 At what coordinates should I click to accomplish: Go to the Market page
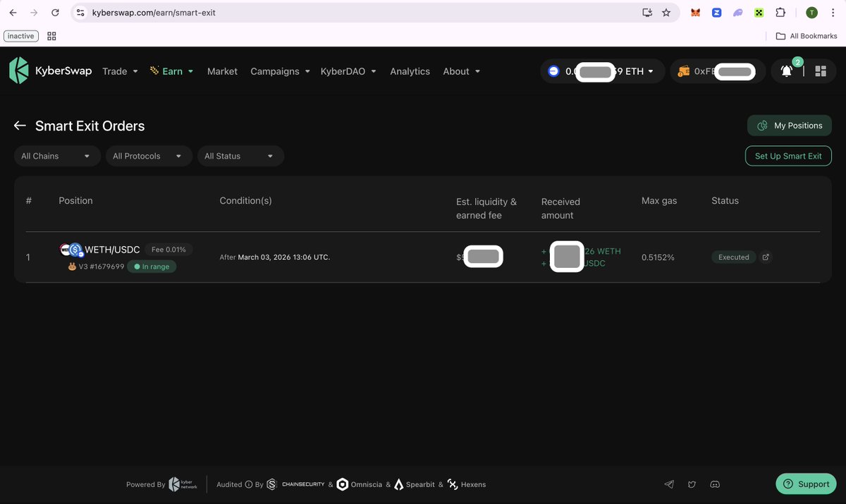222,71
